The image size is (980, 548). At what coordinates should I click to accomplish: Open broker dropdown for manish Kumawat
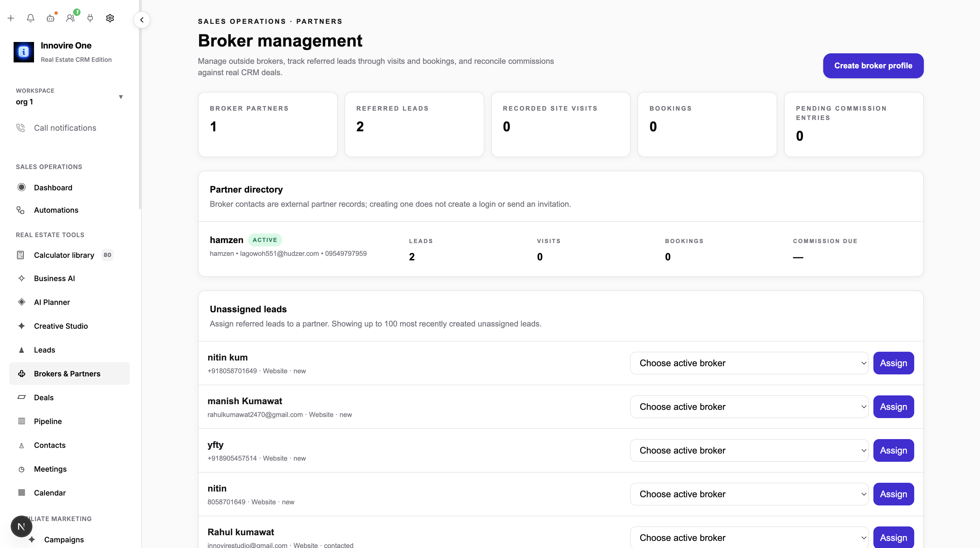coord(749,407)
